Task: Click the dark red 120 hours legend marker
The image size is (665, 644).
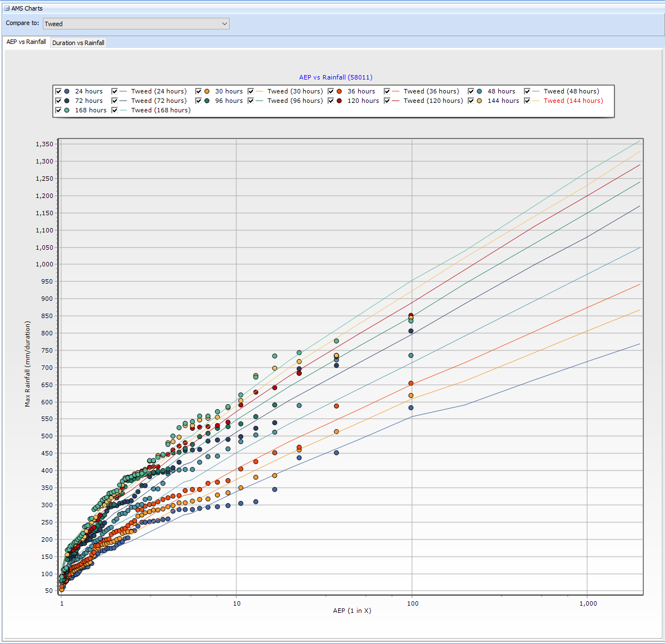Action: point(339,101)
